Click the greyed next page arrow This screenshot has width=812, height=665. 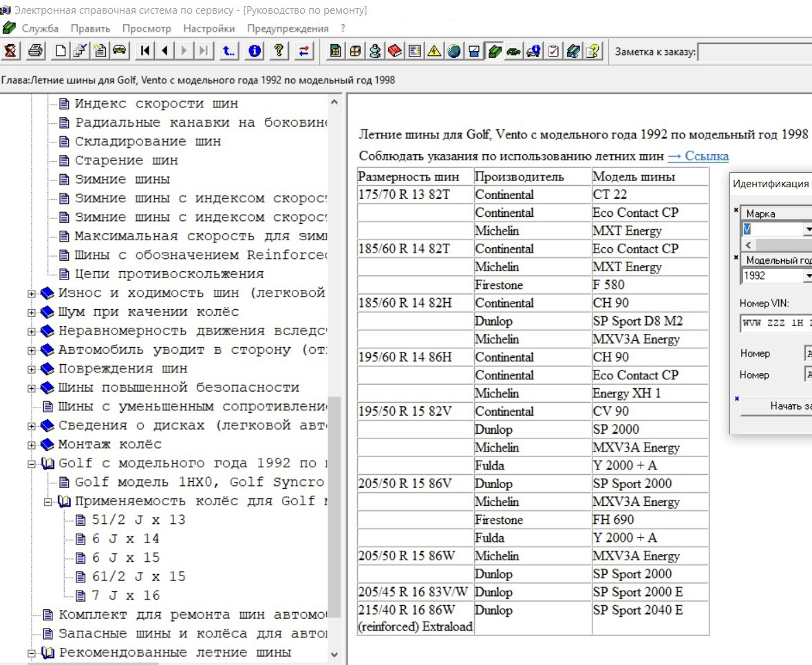(x=184, y=51)
